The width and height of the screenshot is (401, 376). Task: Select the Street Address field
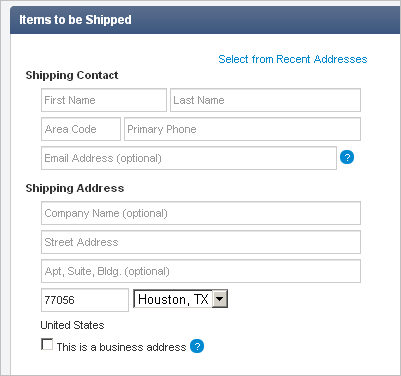click(x=201, y=242)
